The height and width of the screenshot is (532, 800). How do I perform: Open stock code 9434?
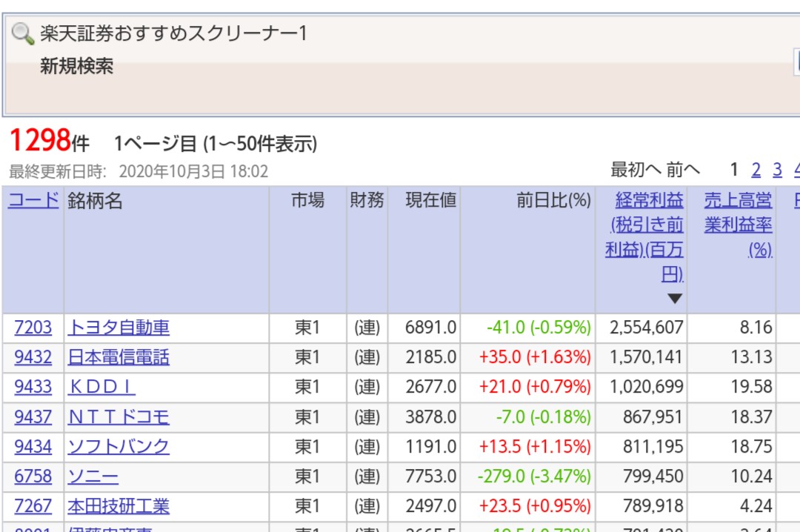point(33,446)
